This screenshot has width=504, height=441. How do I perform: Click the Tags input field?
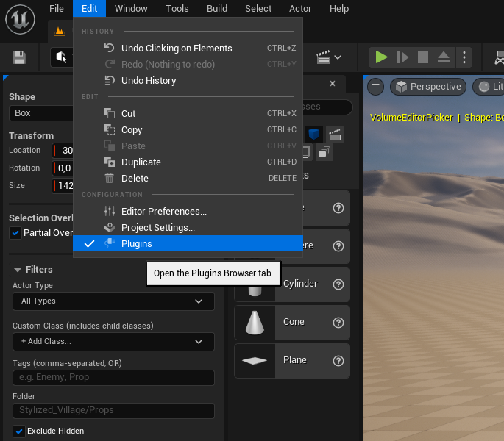113,377
